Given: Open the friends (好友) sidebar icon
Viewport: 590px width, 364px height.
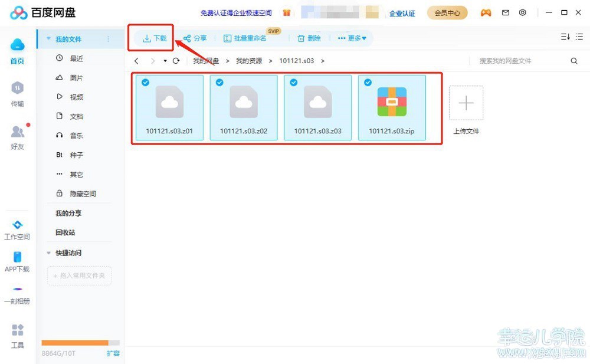Looking at the screenshot, I should [x=18, y=132].
